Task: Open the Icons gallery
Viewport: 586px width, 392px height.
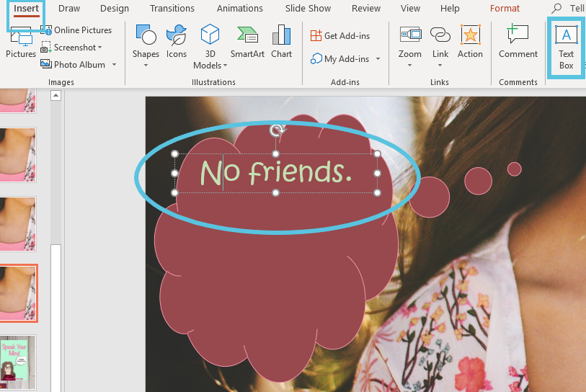Action: coord(177,42)
